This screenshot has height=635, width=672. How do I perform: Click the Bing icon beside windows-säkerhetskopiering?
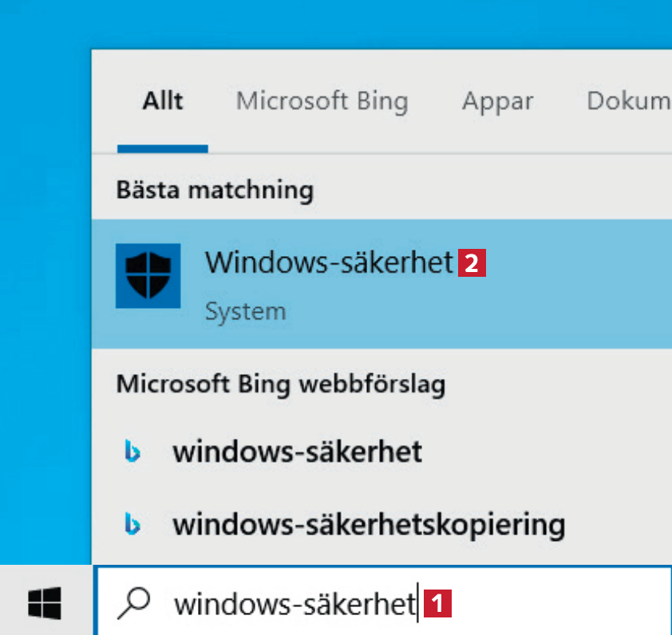coord(132,523)
